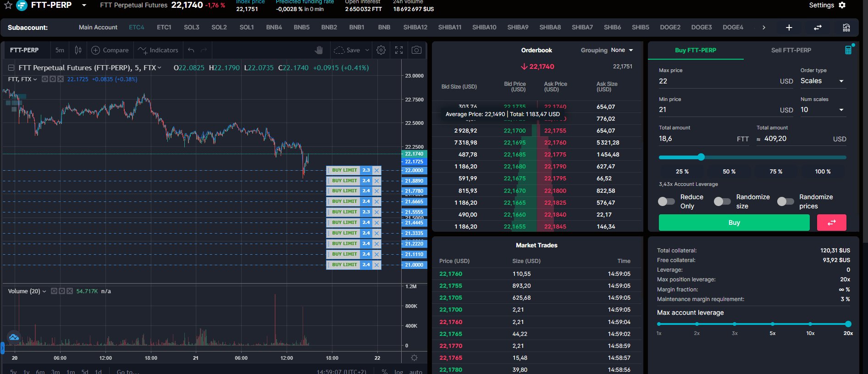Expand the Save dropdown arrow
868x374 pixels.
click(x=367, y=50)
